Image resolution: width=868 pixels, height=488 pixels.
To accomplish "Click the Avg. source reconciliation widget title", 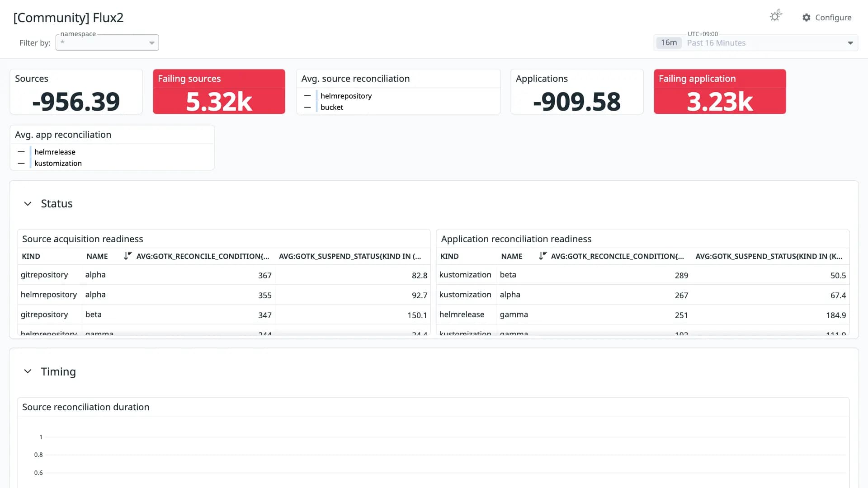I will [x=355, y=79].
